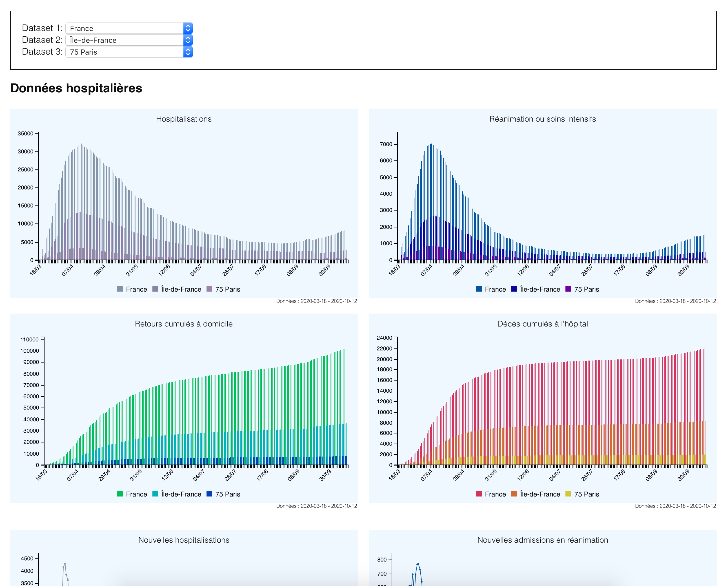728x586 pixels.
Task: Click red France swatch in Décès cumulés legend
Action: point(479,494)
